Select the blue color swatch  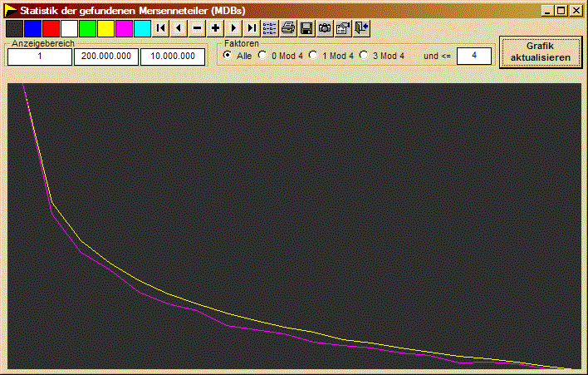pyautogui.click(x=32, y=28)
